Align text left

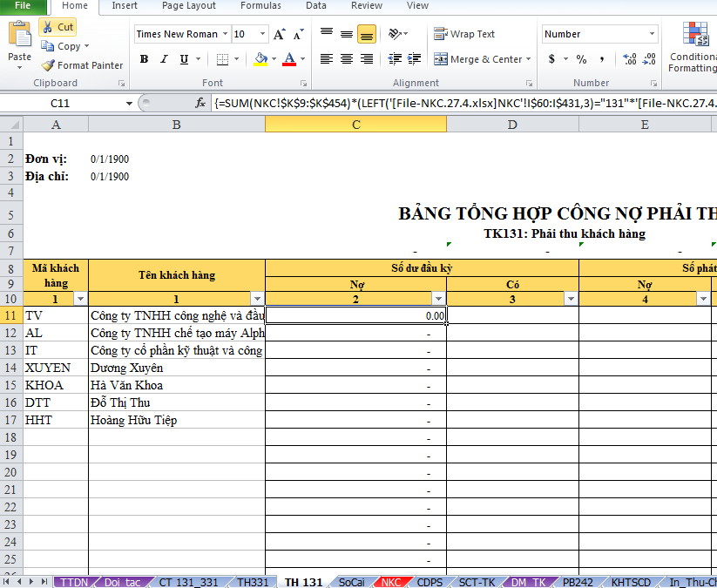[x=327, y=59]
